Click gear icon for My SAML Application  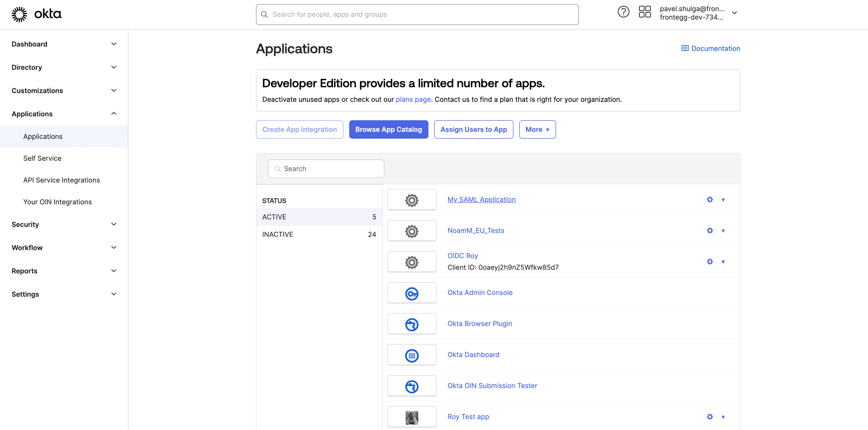pyautogui.click(x=710, y=200)
